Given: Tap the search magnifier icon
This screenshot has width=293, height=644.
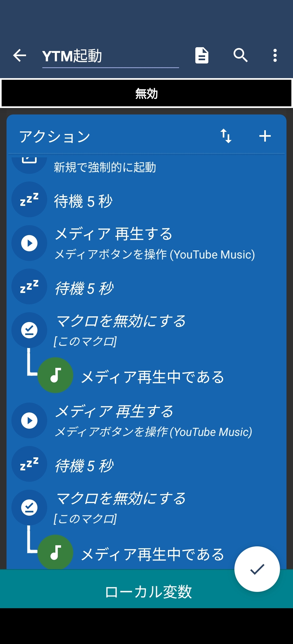Looking at the screenshot, I should 240,56.
